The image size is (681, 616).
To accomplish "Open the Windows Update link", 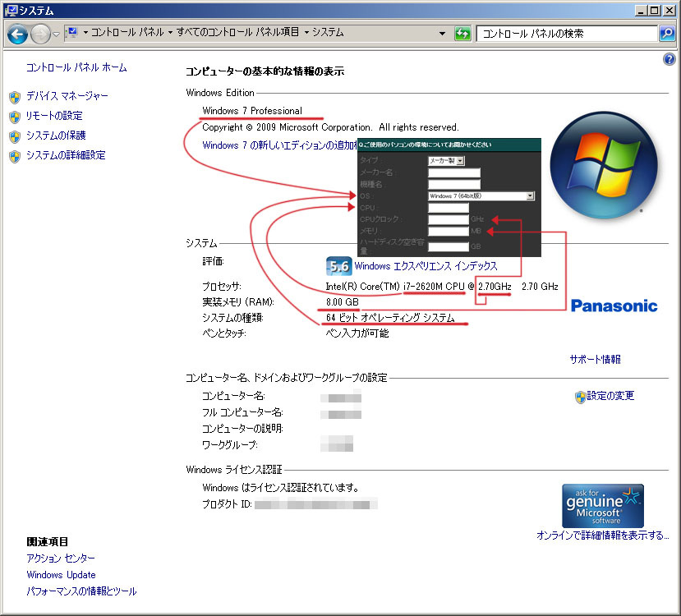I will (62, 575).
